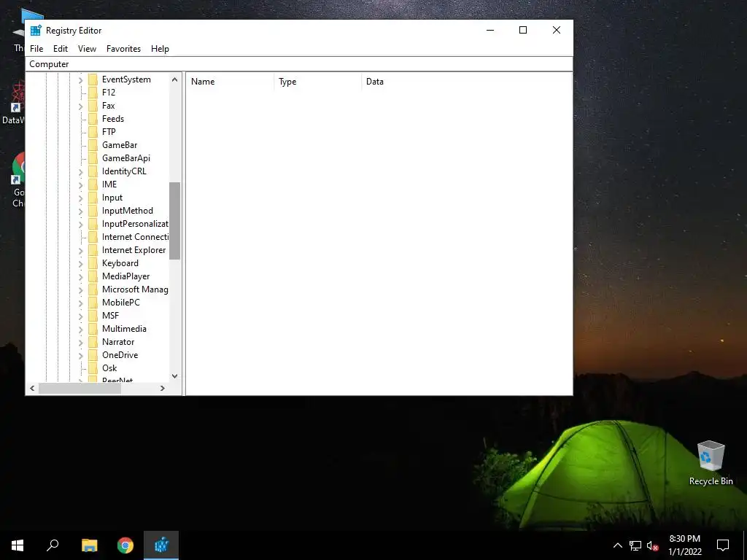The width and height of the screenshot is (747, 560).
Task: Click the Data column header
Action: point(466,82)
